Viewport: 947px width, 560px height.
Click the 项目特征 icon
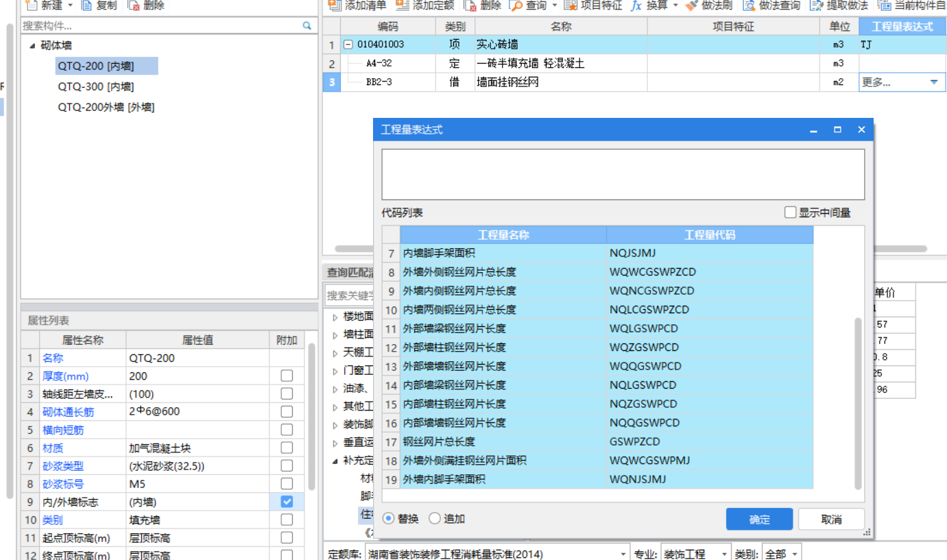[x=571, y=5]
